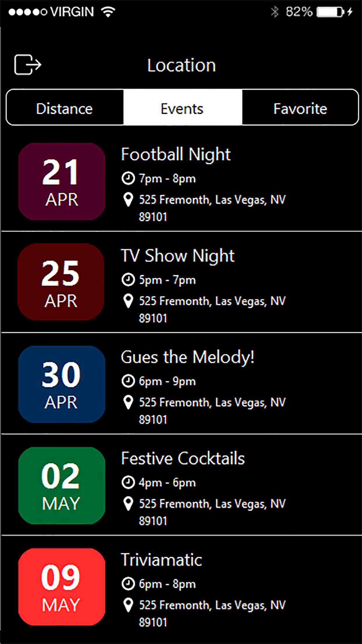Switch to the Distance tab
362x644 pixels.
tap(64, 108)
